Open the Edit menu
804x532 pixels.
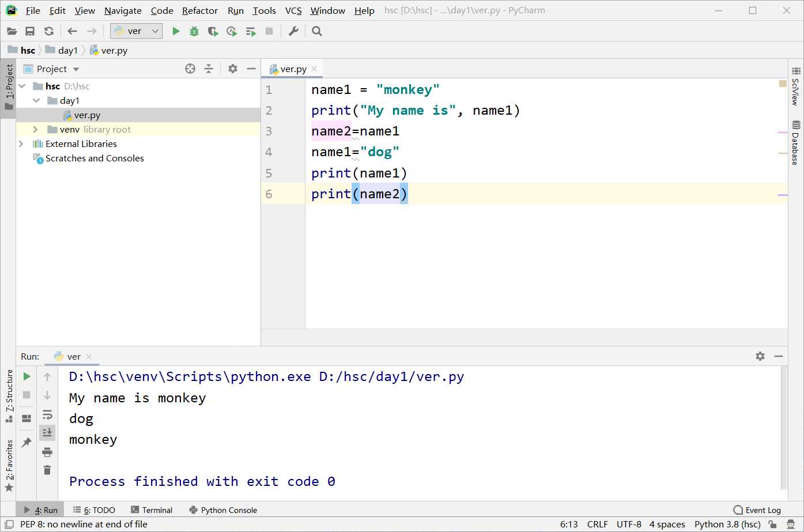point(58,10)
